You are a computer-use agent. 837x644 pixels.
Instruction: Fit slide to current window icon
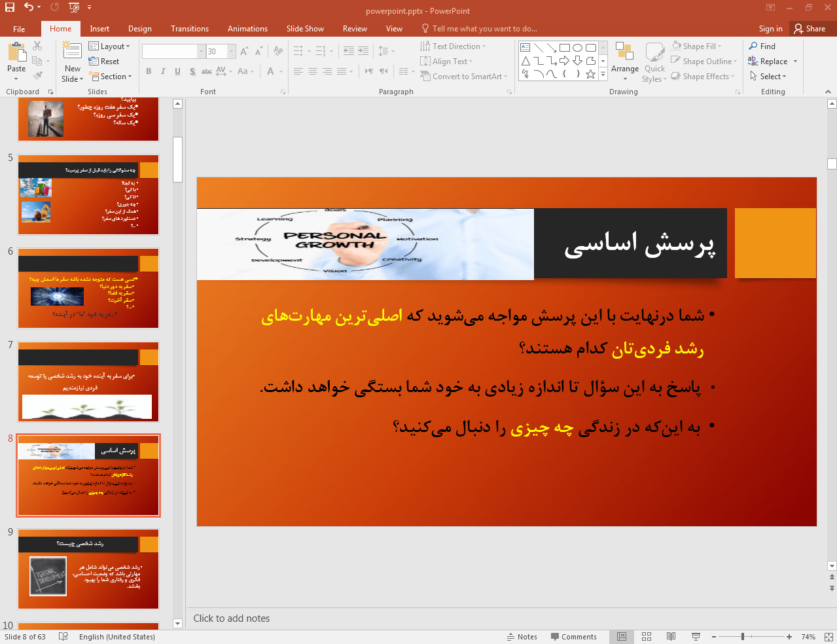[x=828, y=637]
